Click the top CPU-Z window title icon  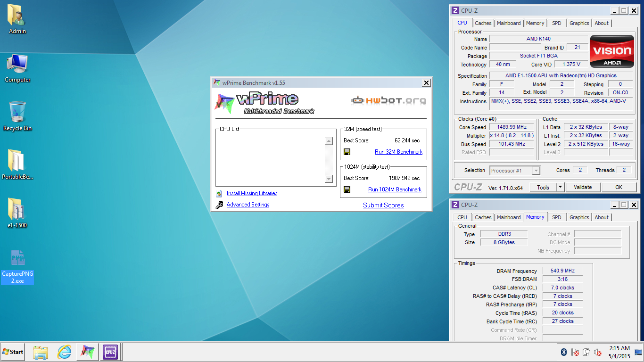pos(455,10)
